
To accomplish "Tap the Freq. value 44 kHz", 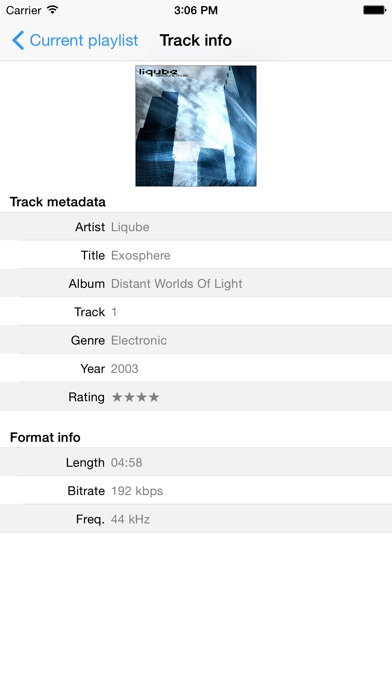I will pyautogui.click(x=131, y=519).
